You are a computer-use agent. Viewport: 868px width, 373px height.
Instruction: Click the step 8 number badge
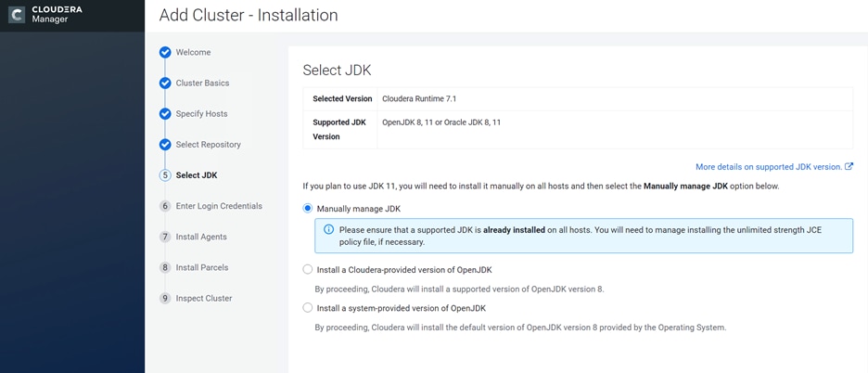(x=165, y=268)
